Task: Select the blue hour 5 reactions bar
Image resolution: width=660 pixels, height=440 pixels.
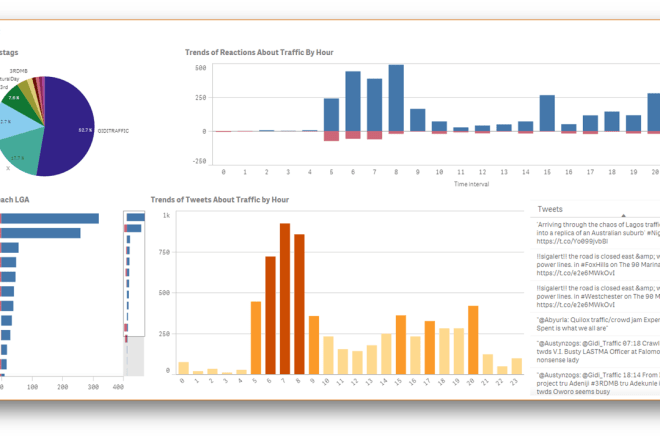Action: pos(331,115)
